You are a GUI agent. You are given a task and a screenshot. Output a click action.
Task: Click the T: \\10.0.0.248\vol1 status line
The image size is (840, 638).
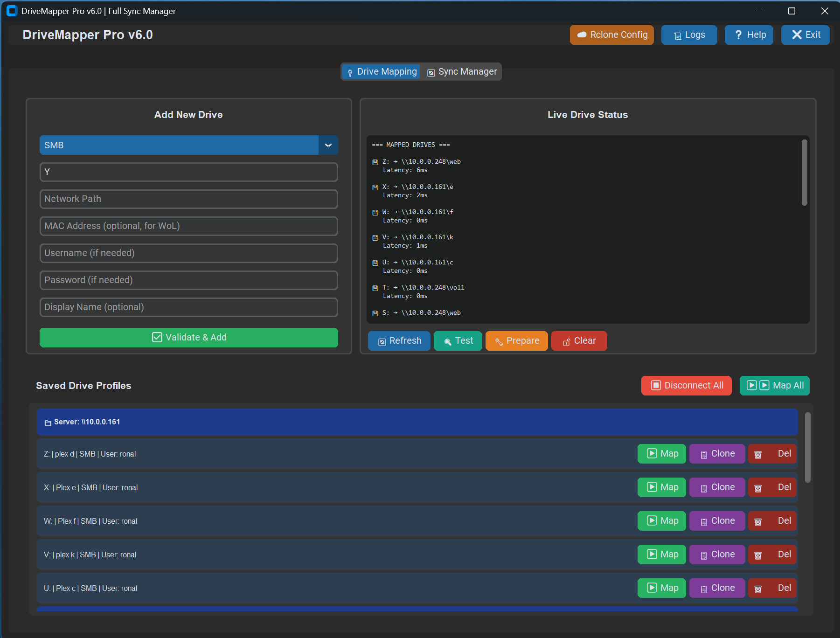(418, 288)
